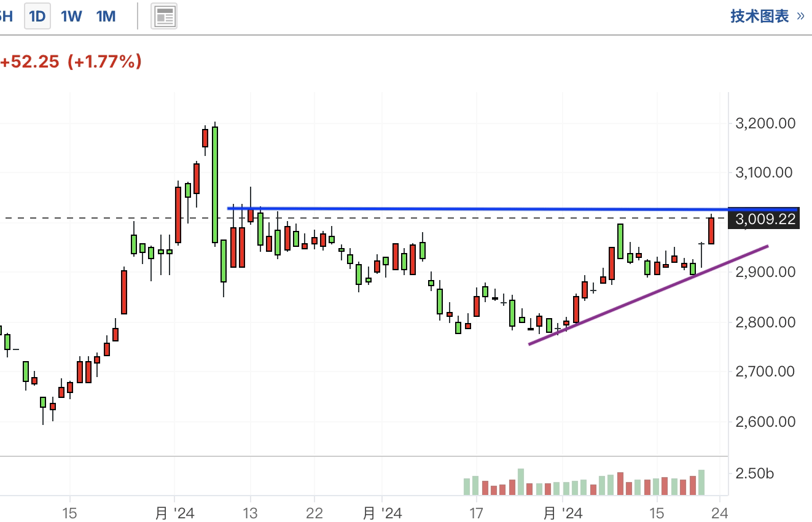Viewport: 812px width, 522px height.
Task: Open the 技术图表 link
Action: click(767, 16)
